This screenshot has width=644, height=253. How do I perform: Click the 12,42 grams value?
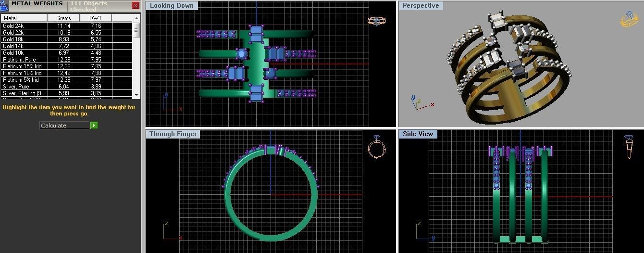point(63,73)
